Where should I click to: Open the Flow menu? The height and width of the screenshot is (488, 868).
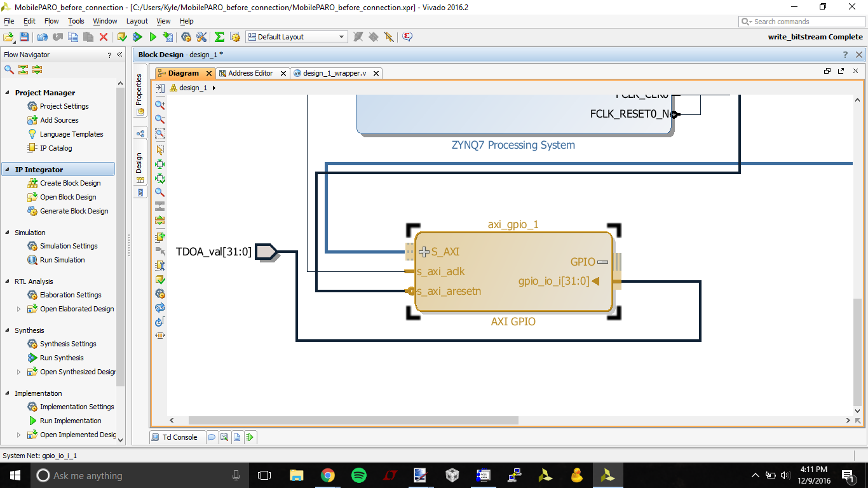pyautogui.click(x=51, y=21)
